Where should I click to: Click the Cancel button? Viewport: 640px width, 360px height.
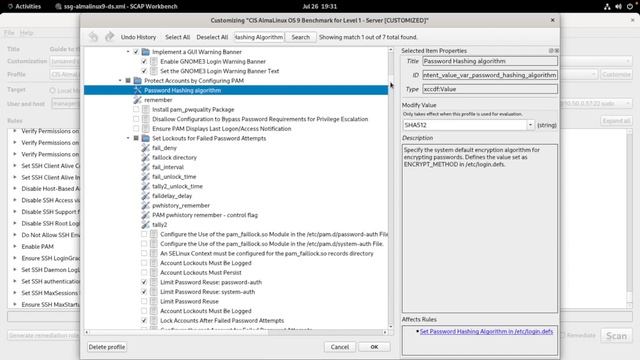point(340,347)
